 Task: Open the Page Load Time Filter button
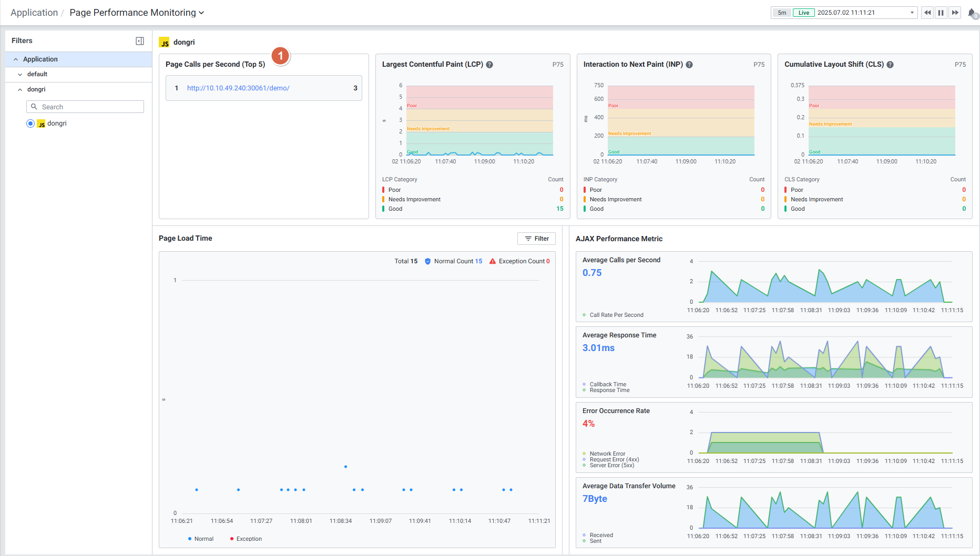[x=536, y=239]
